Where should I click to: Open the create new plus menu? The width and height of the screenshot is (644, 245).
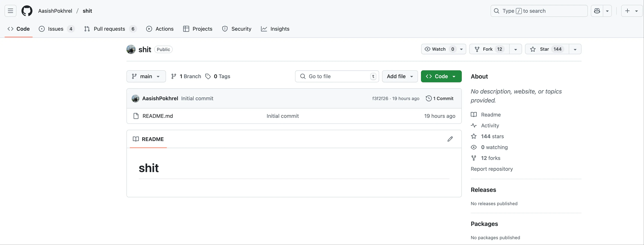point(631,11)
